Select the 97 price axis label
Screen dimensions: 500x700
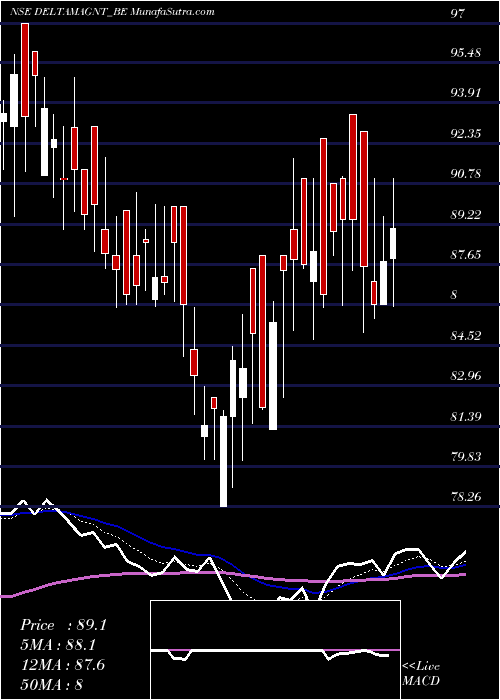click(458, 13)
